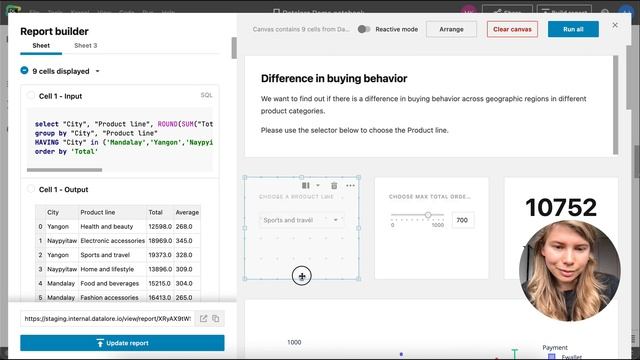Click the Average column header

(x=187, y=212)
